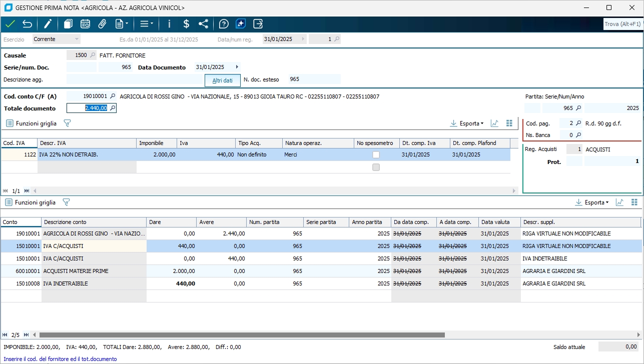The image size is (644, 364).
Task: Open the paperclip attachments icon
Action: 102,24
